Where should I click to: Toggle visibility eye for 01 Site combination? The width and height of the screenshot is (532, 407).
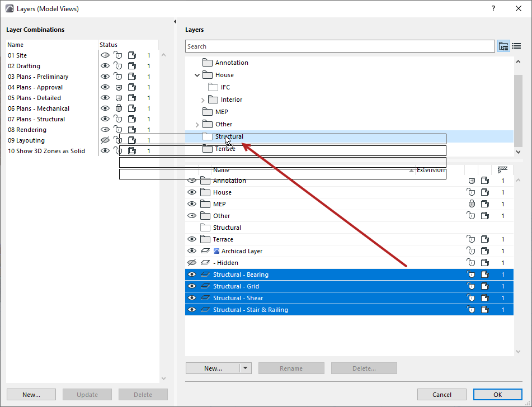coord(105,55)
